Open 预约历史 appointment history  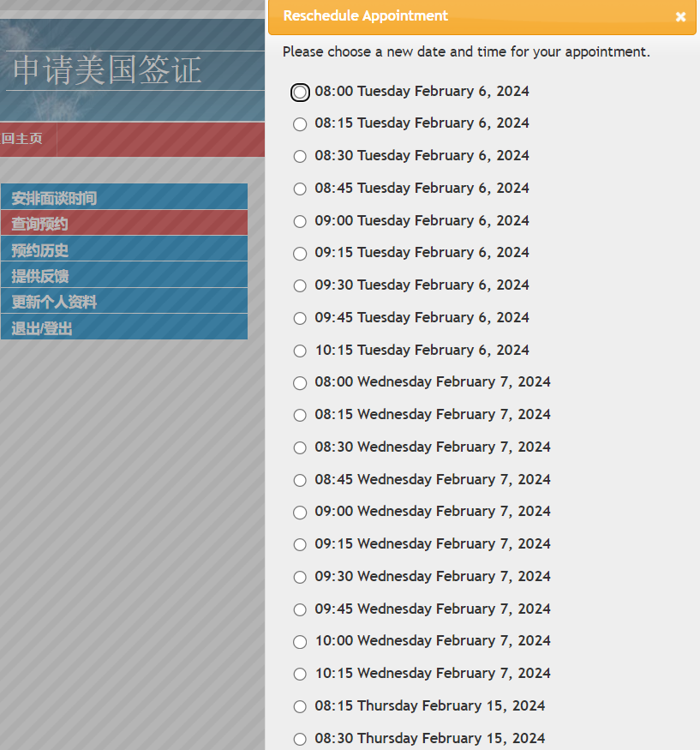(39, 250)
